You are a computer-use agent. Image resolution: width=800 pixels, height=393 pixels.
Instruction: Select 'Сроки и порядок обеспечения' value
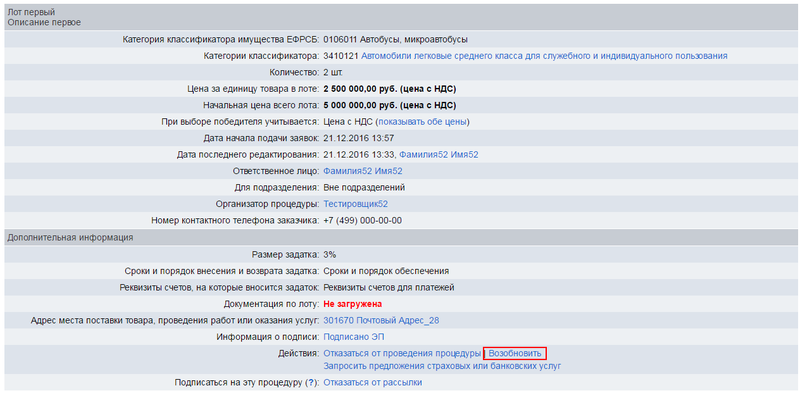(x=386, y=271)
